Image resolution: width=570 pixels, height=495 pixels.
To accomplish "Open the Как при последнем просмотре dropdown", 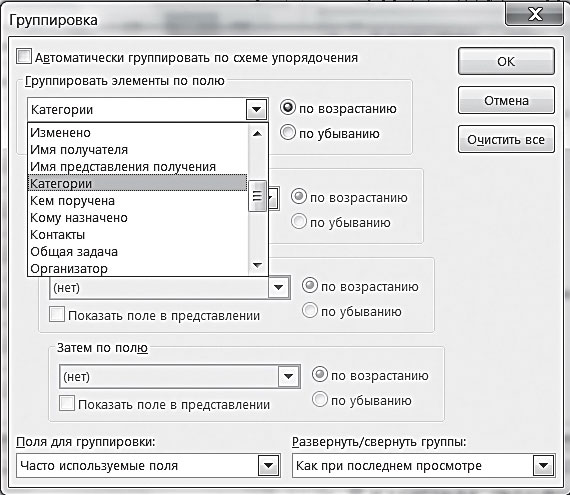I will pos(544,466).
